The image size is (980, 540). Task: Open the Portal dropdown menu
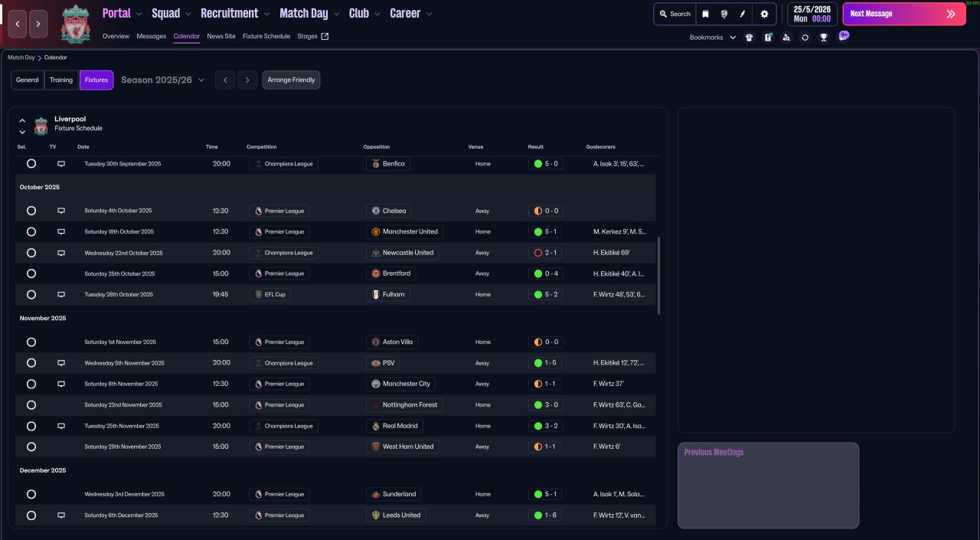point(122,13)
